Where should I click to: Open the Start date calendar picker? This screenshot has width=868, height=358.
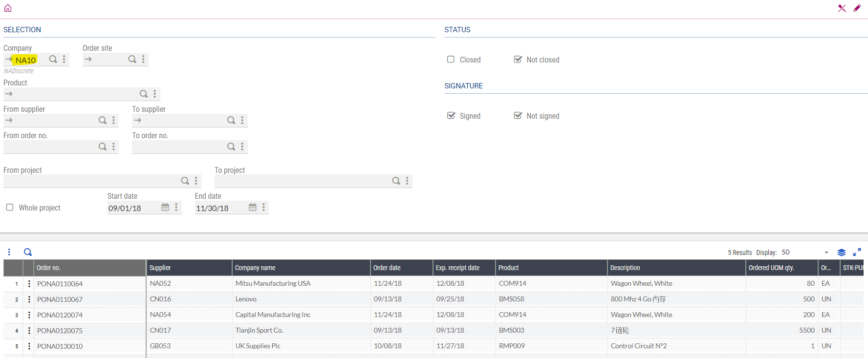[x=165, y=208]
